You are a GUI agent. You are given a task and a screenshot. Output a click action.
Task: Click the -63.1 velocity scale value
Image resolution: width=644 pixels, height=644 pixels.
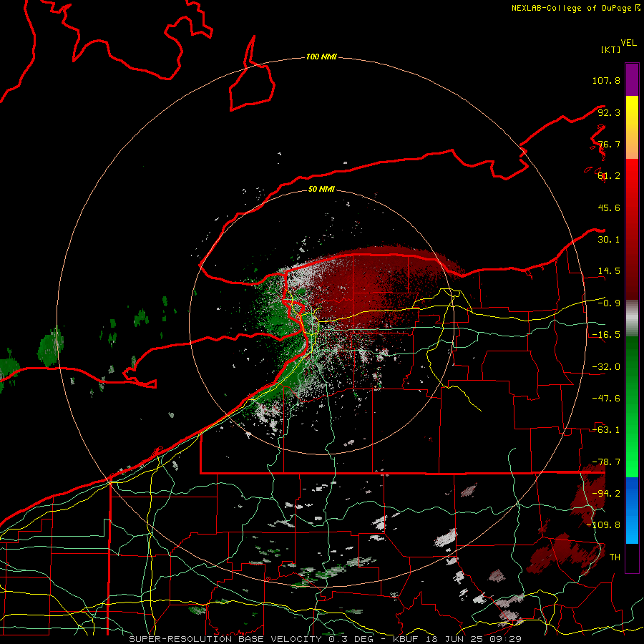click(x=606, y=430)
